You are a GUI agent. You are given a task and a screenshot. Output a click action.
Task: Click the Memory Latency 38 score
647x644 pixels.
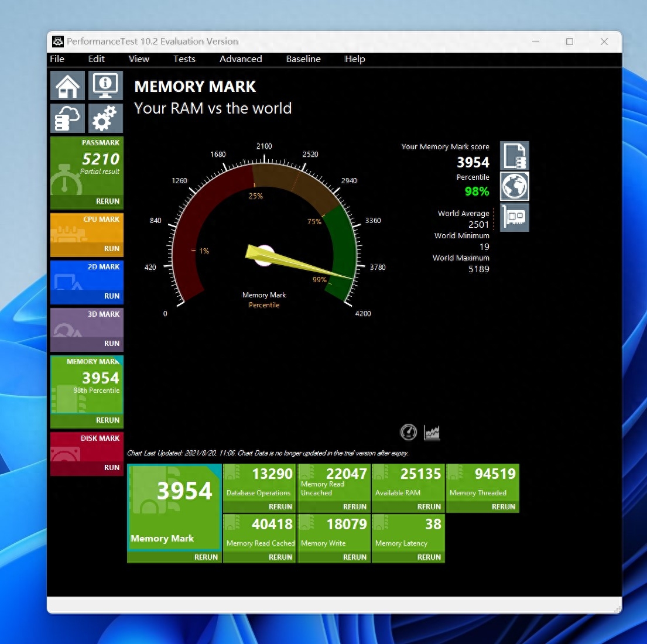433,524
